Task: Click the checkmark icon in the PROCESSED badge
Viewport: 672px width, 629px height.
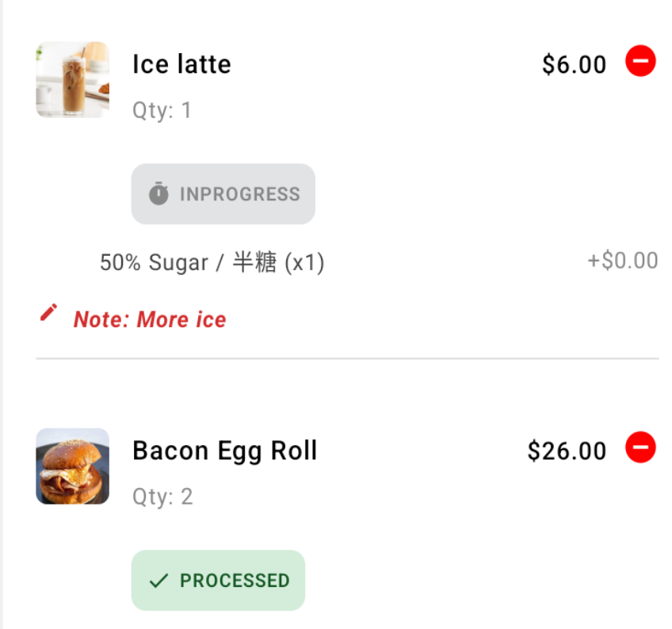Action: (x=158, y=581)
